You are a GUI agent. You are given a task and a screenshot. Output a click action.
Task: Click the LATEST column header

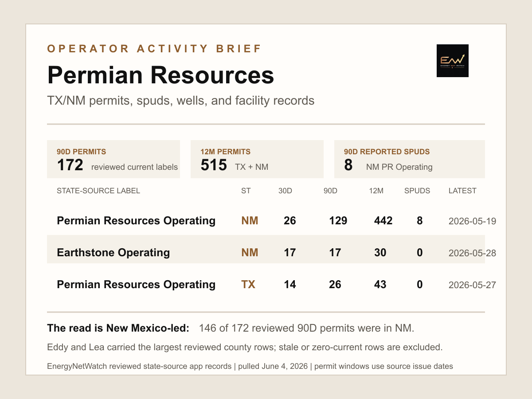tap(462, 191)
